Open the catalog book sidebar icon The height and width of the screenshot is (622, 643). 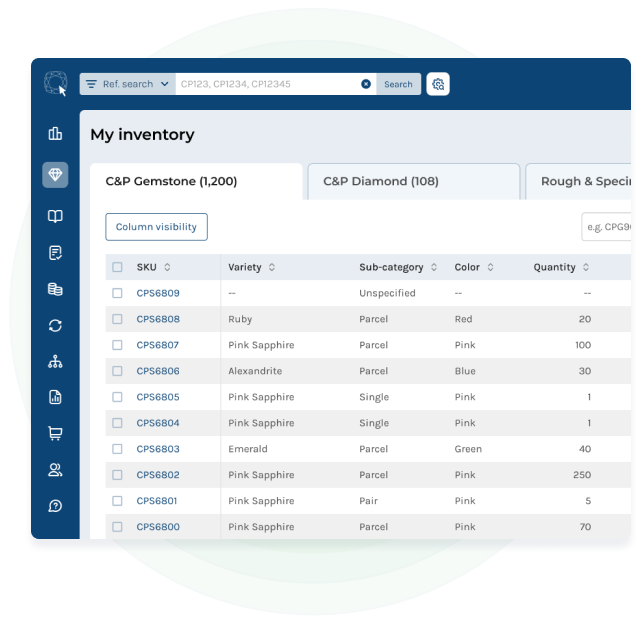55,216
